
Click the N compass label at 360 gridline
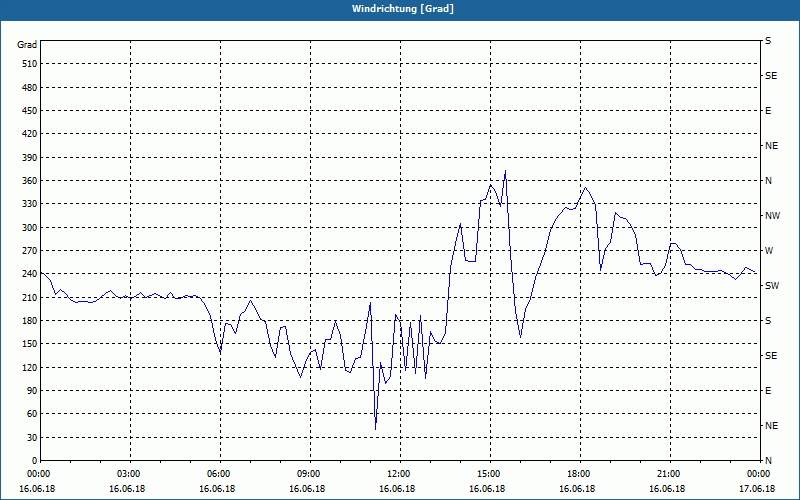(768, 181)
